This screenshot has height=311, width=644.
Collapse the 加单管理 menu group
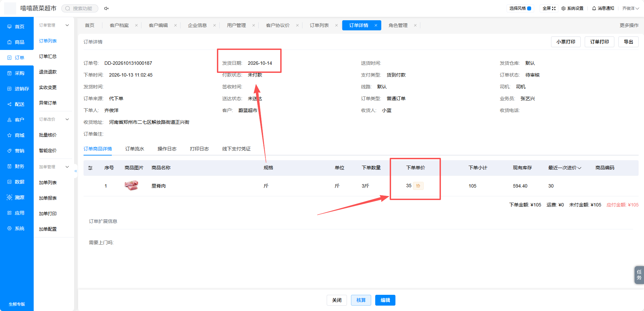click(x=67, y=167)
